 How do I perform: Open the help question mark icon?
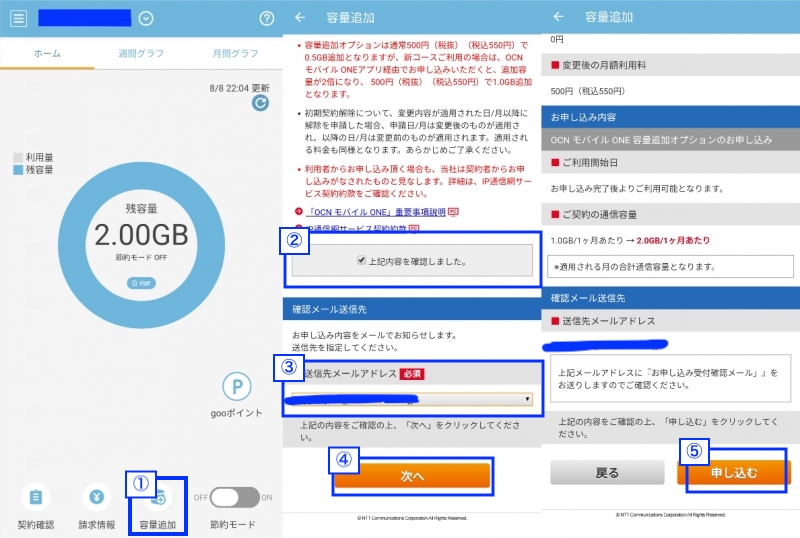pyautogui.click(x=266, y=18)
